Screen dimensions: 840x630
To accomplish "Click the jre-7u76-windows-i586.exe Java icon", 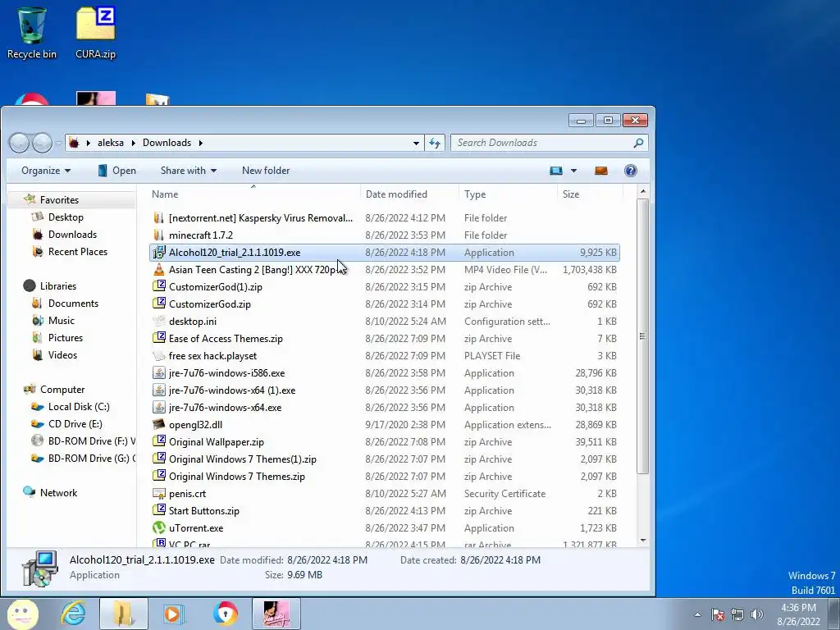I will tap(158, 373).
